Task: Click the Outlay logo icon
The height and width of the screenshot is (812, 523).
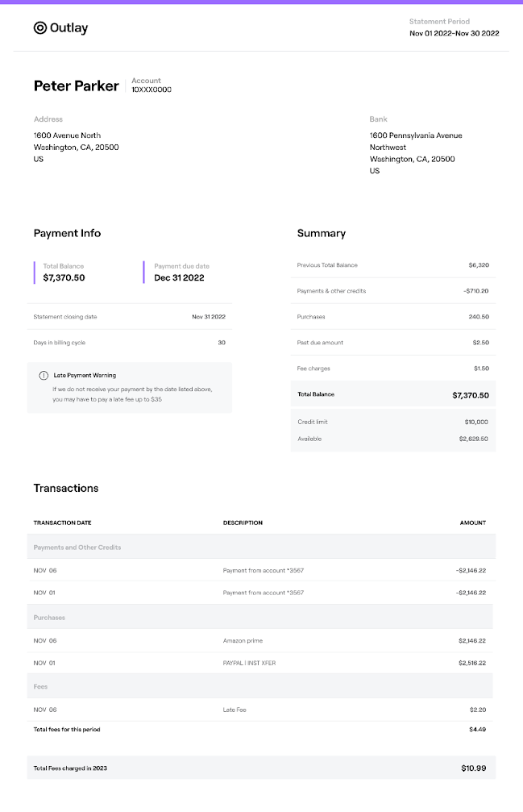Action: tap(40, 28)
